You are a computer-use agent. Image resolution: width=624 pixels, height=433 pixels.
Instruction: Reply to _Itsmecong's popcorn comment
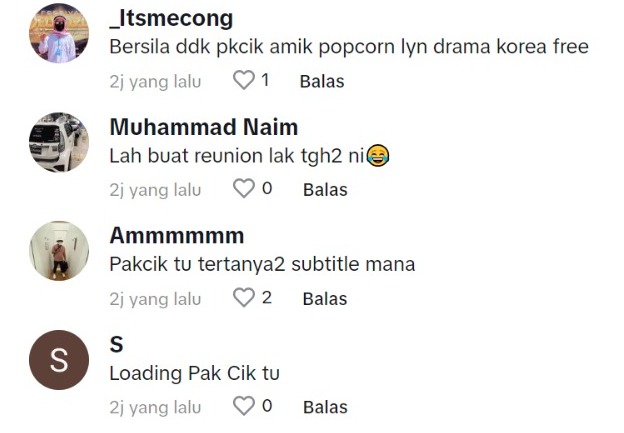(321, 81)
